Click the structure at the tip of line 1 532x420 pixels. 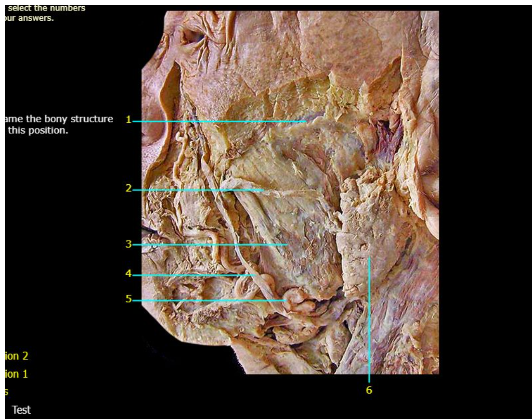click(x=306, y=121)
